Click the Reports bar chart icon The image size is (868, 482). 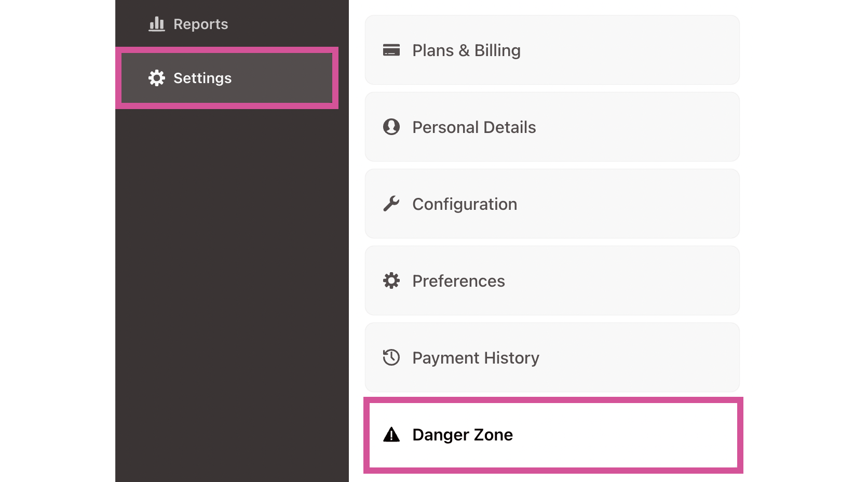click(x=157, y=24)
